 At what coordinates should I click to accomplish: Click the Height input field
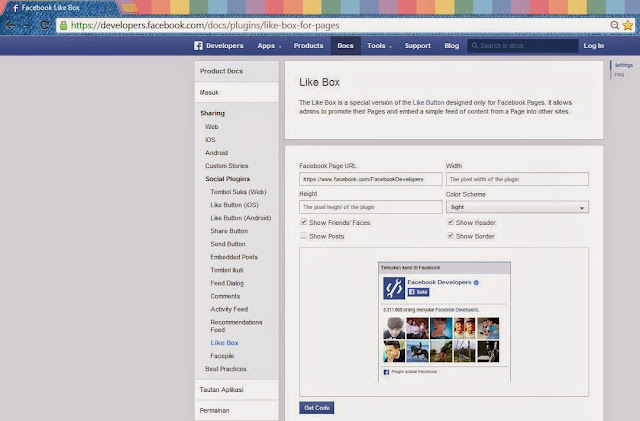[371, 207]
